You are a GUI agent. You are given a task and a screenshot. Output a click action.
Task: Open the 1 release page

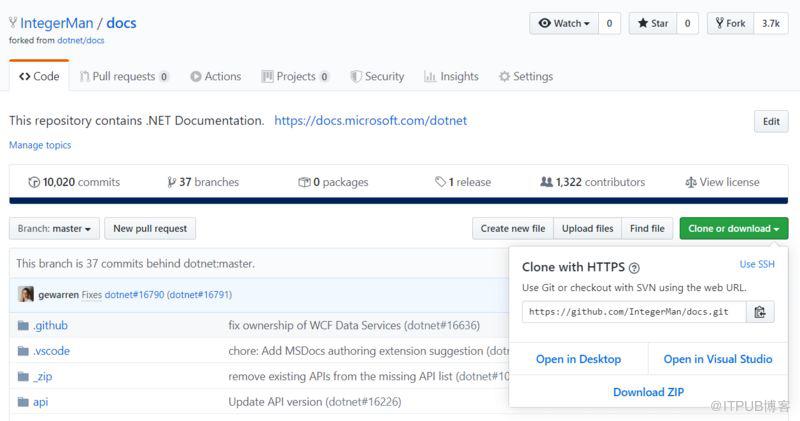pos(463,182)
